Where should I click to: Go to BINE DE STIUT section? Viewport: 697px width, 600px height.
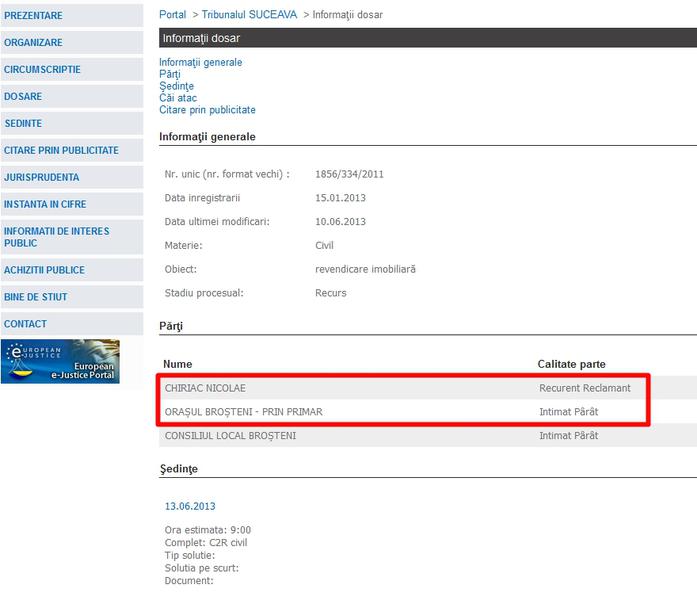(37, 297)
